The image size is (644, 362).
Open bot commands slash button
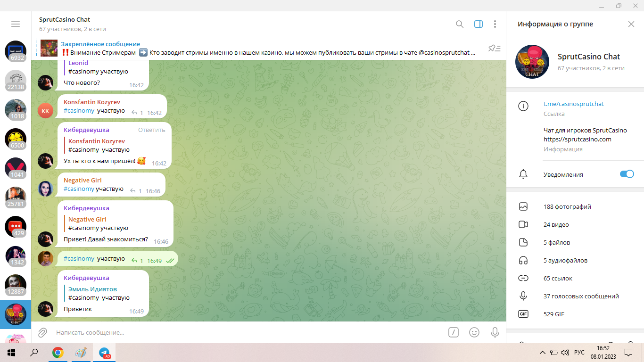click(x=453, y=332)
